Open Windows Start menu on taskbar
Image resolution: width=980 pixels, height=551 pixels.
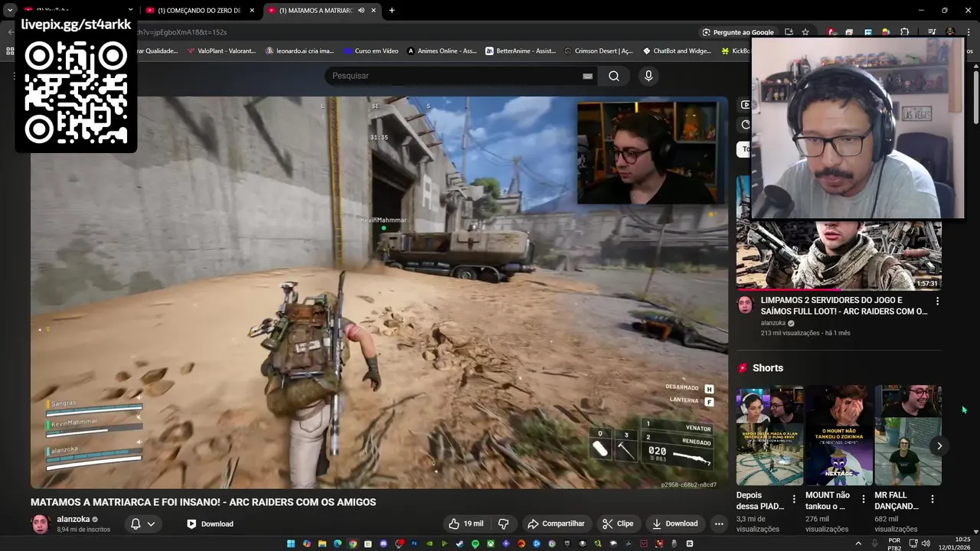[x=291, y=543]
